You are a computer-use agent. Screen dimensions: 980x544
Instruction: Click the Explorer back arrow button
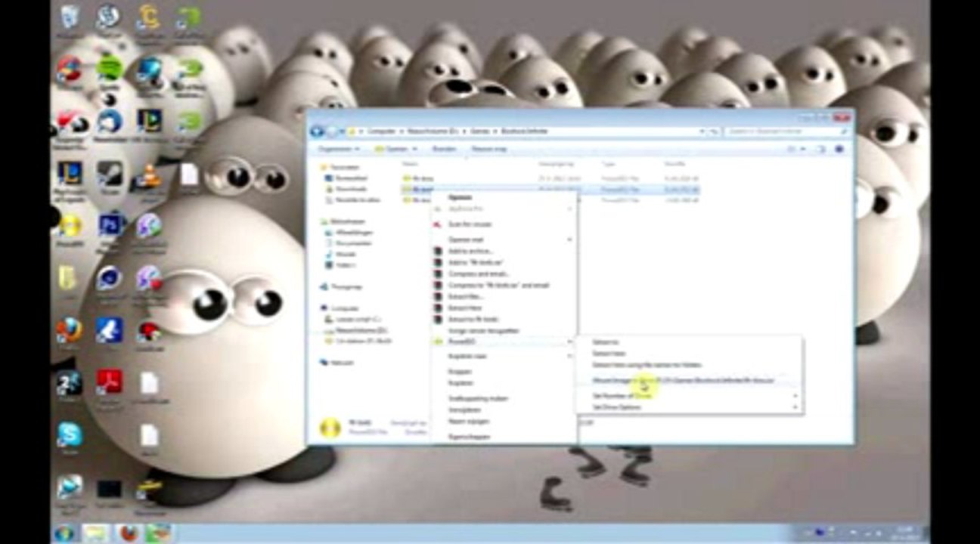[x=318, y=131]
